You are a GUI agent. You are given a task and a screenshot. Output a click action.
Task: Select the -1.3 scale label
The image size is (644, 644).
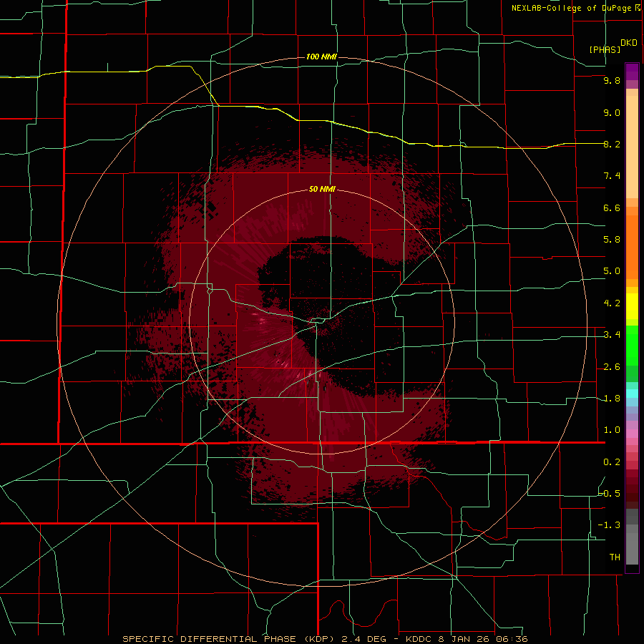click(609, 525)
